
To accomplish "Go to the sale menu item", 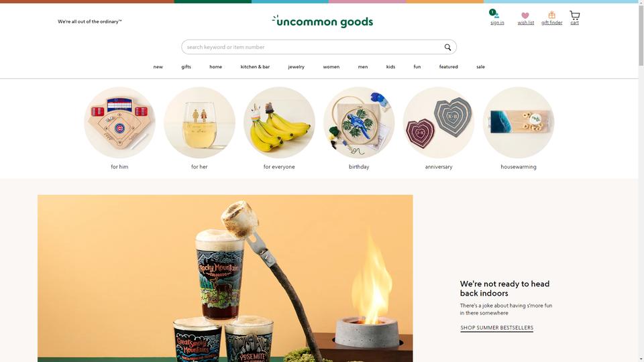I will (480, 66).
